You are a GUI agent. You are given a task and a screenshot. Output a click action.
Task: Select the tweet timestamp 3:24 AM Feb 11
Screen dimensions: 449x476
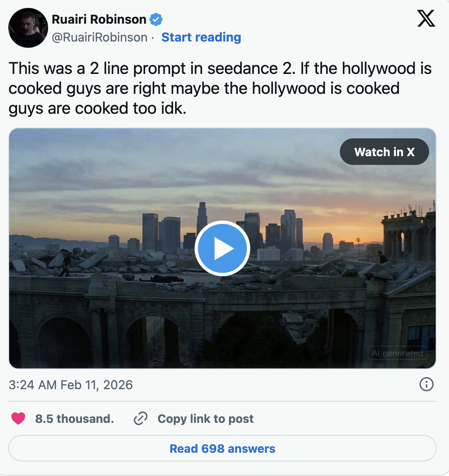coord(71,385)
